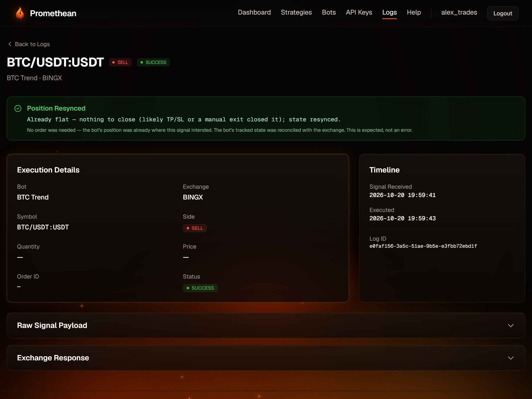Click the Executed timestamp 19:59:43

click(x=402, y=218)
